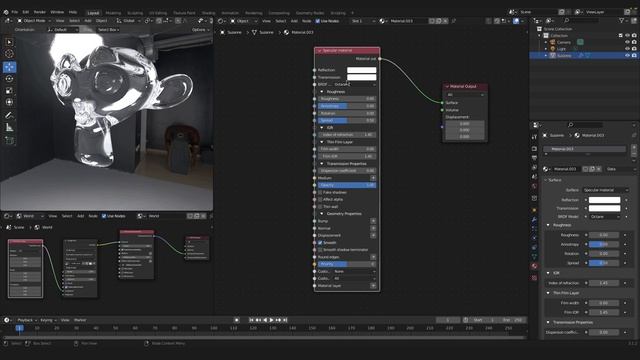Open the Add menu in shader editor

tap(294, 21)
